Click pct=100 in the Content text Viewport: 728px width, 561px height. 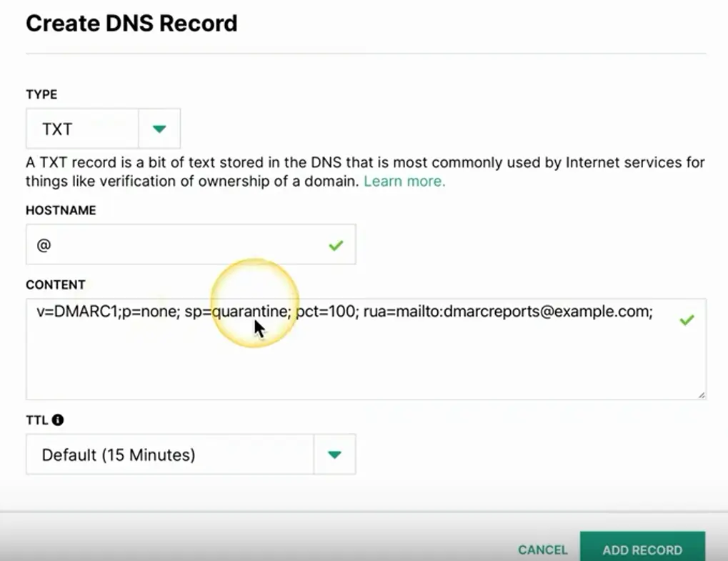(x=326, y=312)
